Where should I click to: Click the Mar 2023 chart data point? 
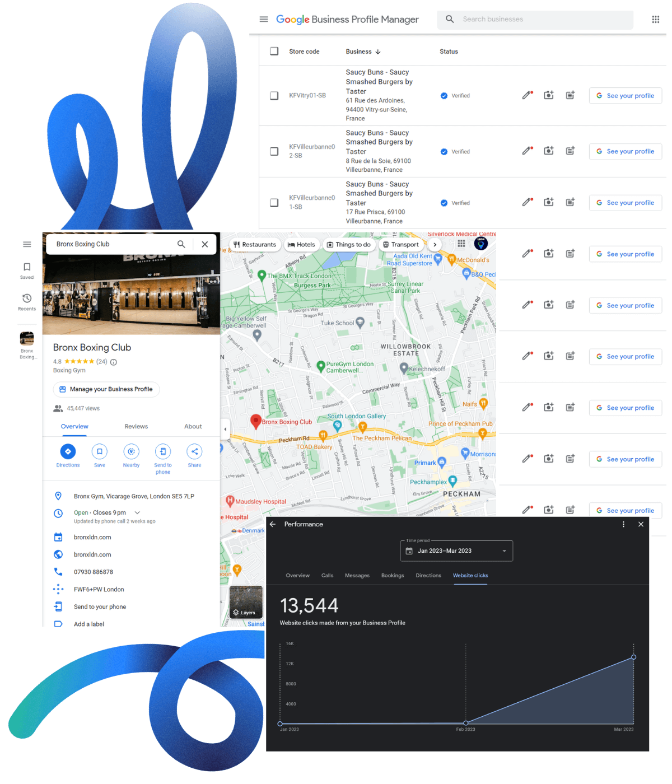click(x=634, y=657)
